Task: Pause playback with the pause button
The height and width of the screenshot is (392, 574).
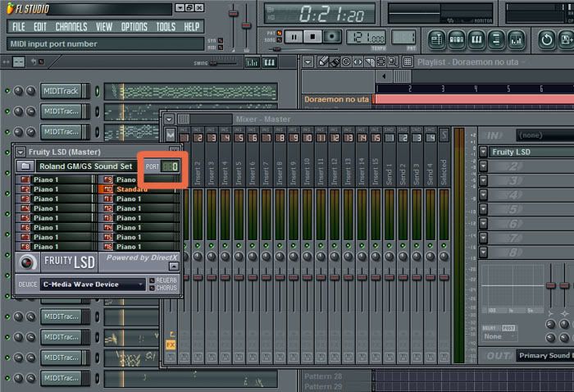Action: pyautogui.click(x=294, y=37)
